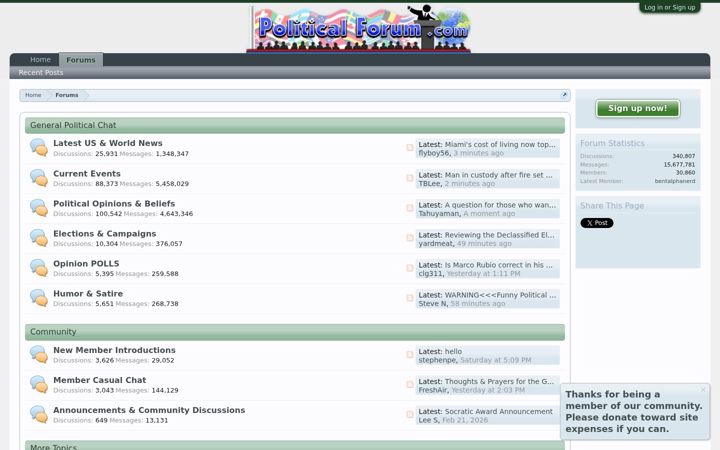This screenshot has height=450, width=720.
Task: Share page with the X Post button
Action: 597,223
